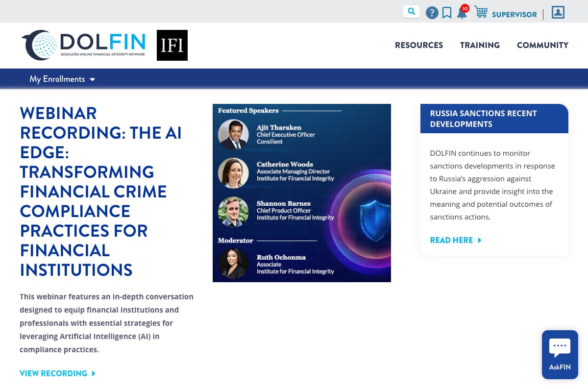This screenshot has height=389, width=588.
Task: Expand the My Enrollments dropdown
Action: (61, 79)
